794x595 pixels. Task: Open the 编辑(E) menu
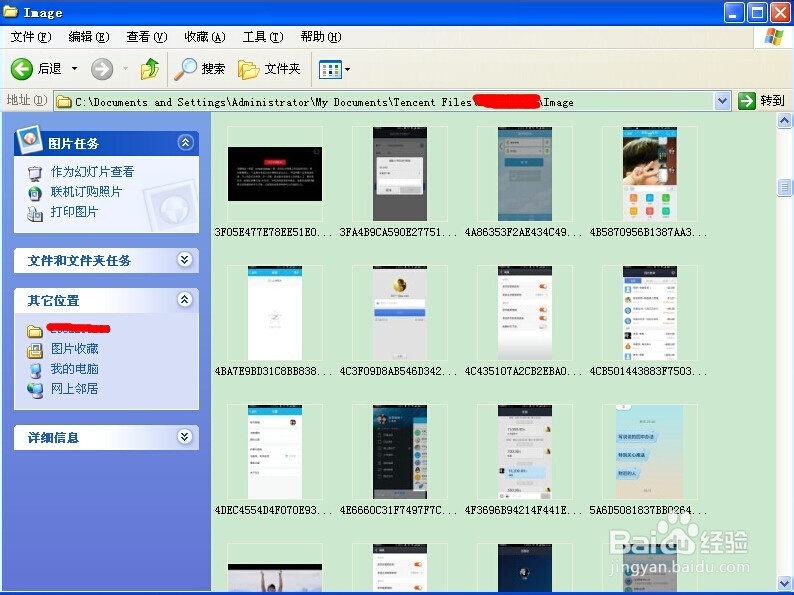[x=89, y=37]
